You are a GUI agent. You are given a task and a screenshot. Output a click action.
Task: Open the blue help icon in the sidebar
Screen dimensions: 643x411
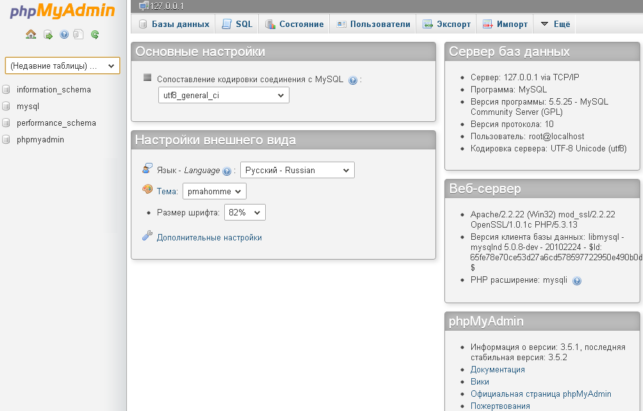[64, 35]
